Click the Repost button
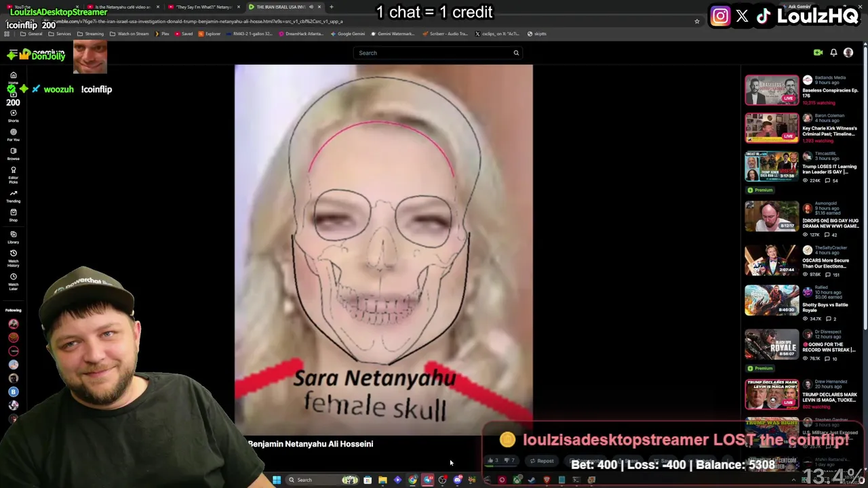The image size is (868, 488). pyautogui.click(x=541, y=461)
